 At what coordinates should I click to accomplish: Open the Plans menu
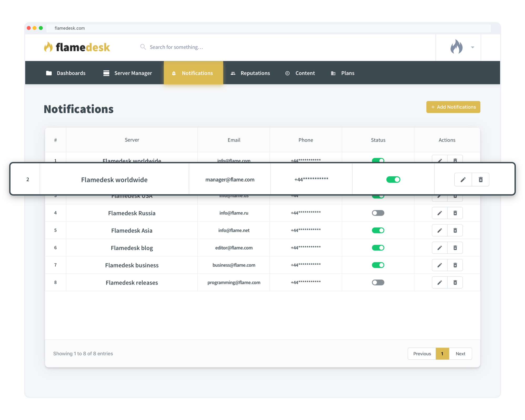point(343,73)
